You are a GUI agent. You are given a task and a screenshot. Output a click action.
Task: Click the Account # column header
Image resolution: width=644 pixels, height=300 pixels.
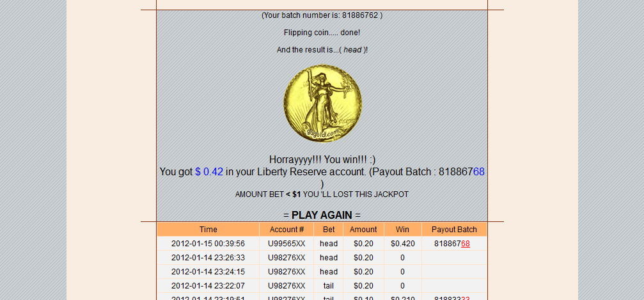(287, 229)
